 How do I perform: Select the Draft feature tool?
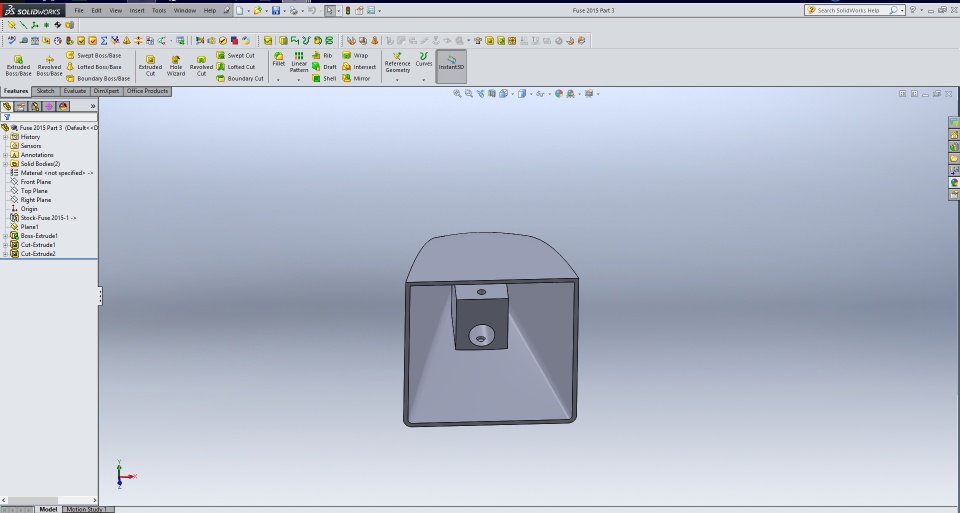(324, 67)
